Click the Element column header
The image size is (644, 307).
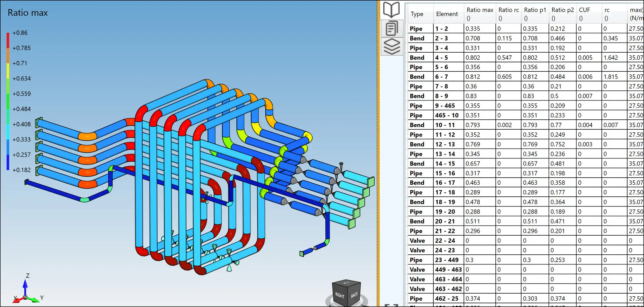[447, 14]
